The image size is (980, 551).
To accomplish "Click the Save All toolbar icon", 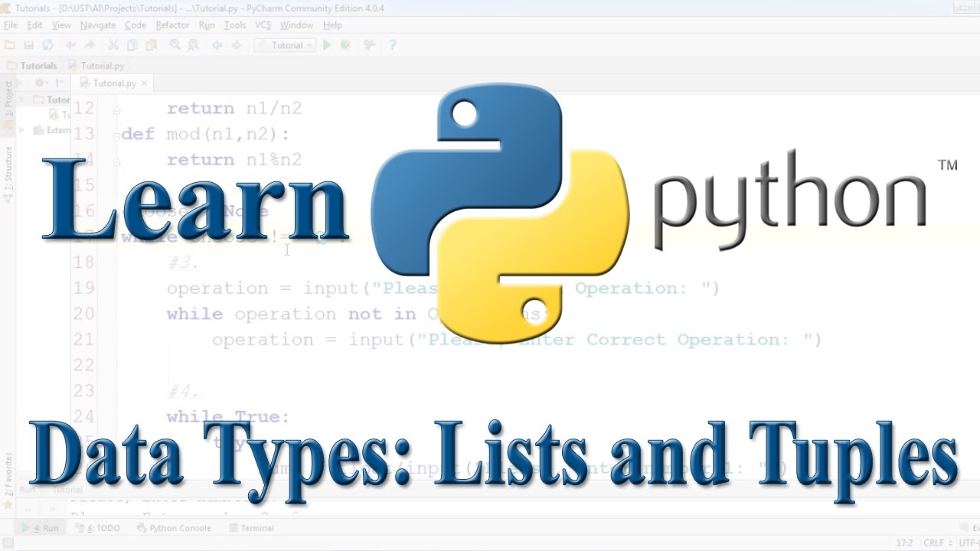I will coord(29,45).
